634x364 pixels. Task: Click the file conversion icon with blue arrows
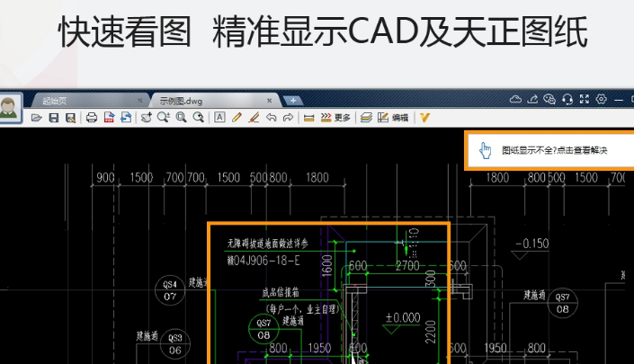click(x=126, y=118)
